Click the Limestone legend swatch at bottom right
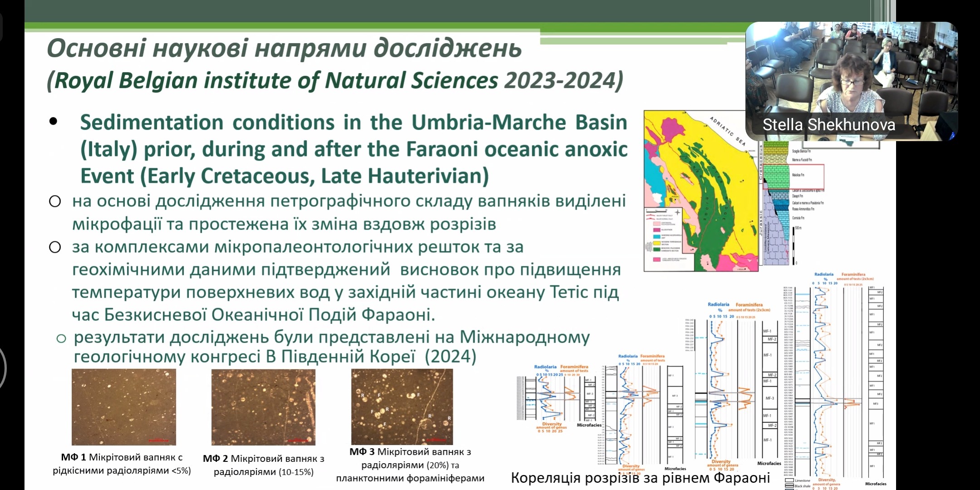The height and width of the screenshot is (490, 980). pos(789,480)
